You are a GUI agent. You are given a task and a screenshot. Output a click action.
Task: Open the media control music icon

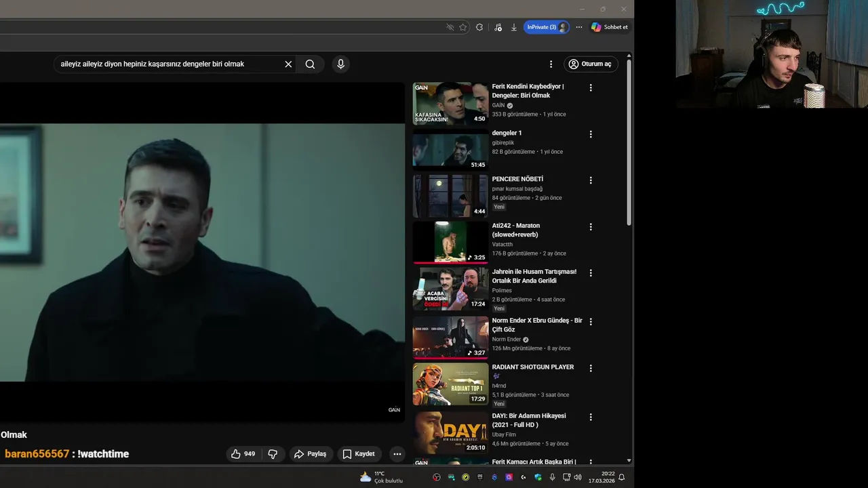pyautogui.click(x=498, y=27)
